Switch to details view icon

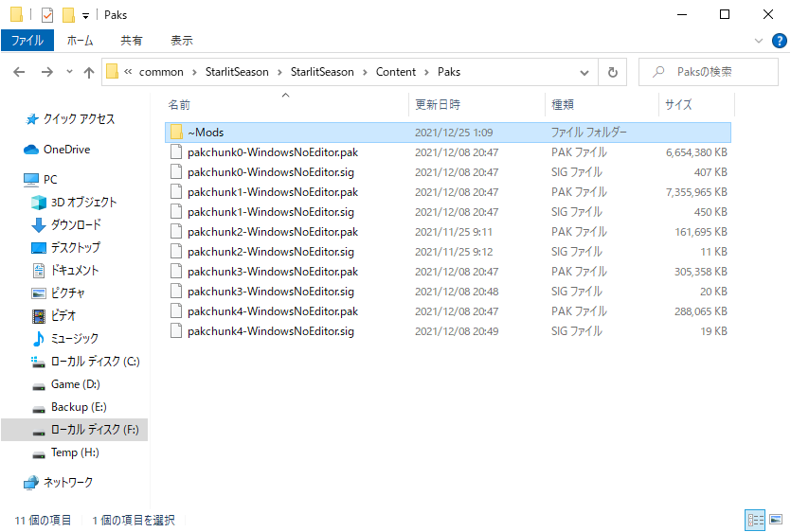tap(755, 520)
